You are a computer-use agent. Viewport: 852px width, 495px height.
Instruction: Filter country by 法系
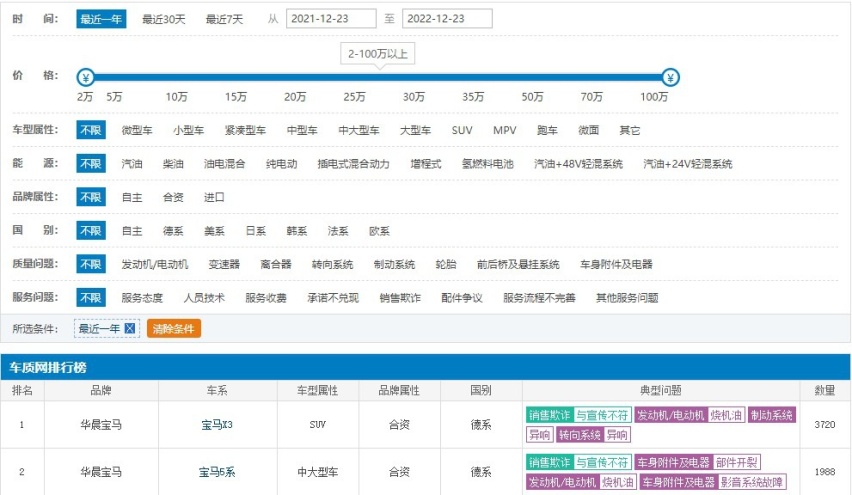point(338,231)
